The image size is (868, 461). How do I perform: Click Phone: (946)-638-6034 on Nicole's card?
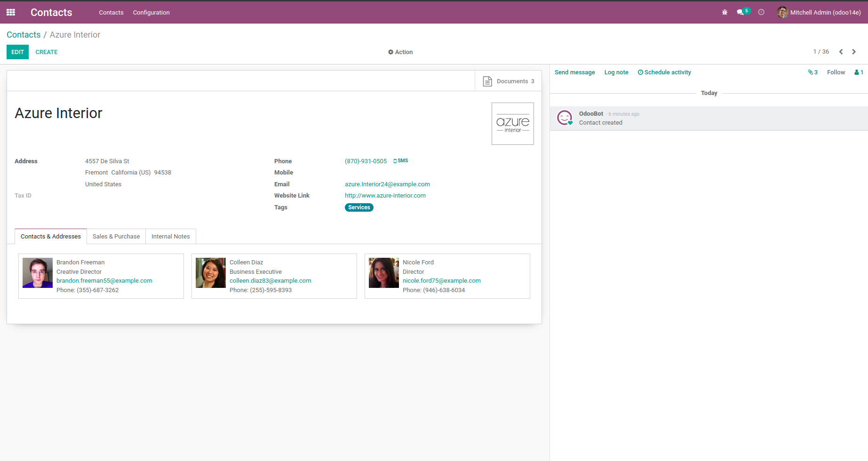434,290
